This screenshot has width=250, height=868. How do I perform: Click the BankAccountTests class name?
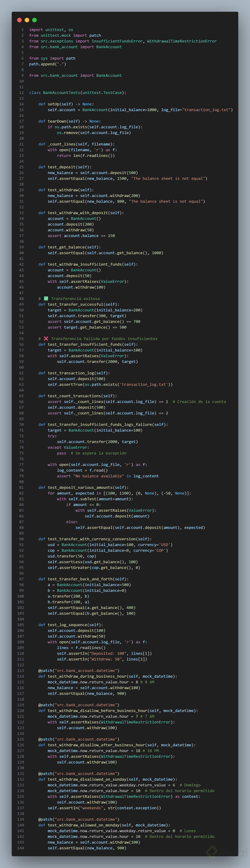[62, 93]
